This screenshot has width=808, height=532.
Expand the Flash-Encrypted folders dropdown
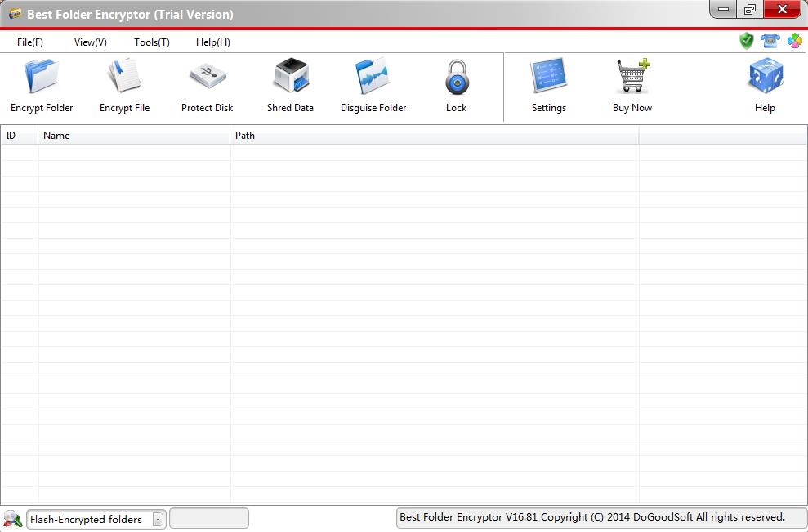(x=158, y=520)
